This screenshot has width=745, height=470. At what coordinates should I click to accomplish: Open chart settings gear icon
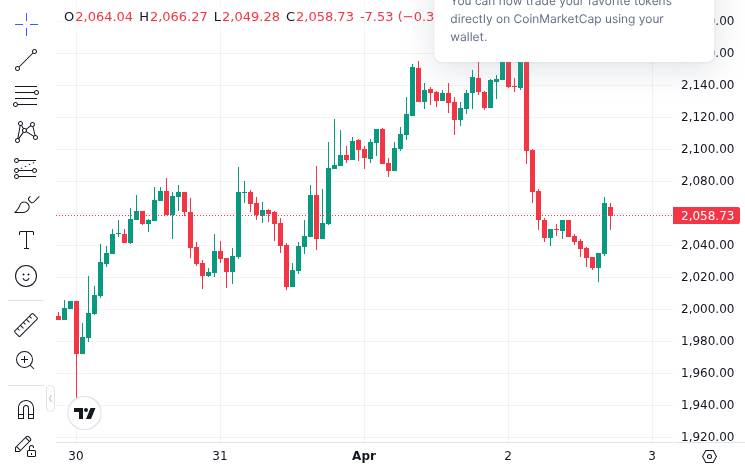[709, 456]
